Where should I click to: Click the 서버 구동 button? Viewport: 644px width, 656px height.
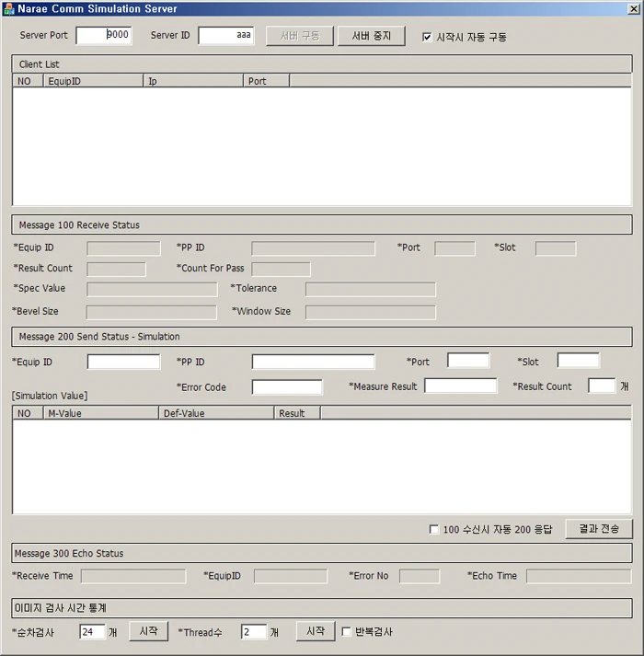300,36
